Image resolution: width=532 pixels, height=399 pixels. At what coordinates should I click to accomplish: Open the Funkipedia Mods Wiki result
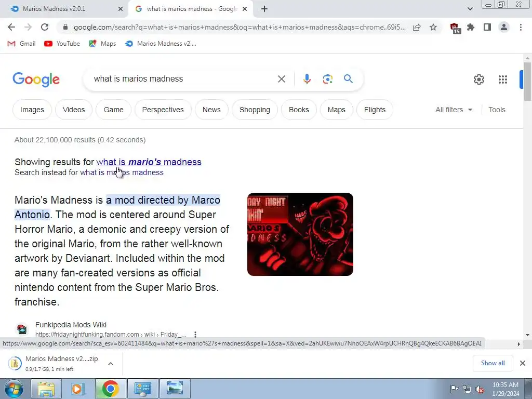coord(71,325)
